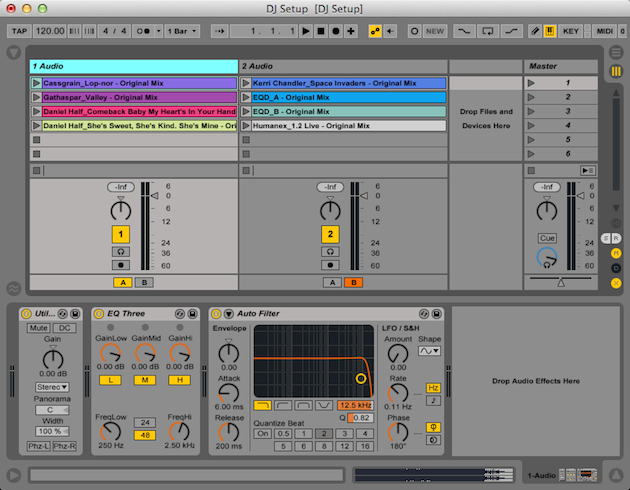The image size is (630, 490).
Task: Select the Master track header
Action: 561,66
